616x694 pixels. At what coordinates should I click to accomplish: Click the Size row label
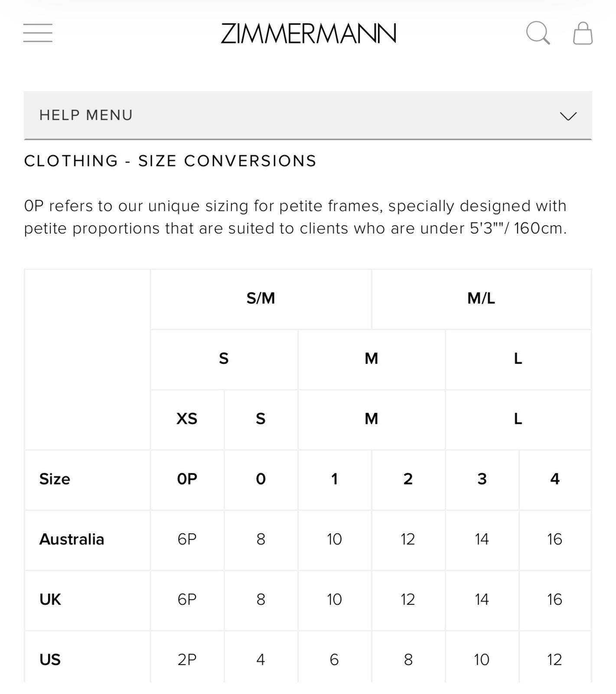[x=55, y=479]
